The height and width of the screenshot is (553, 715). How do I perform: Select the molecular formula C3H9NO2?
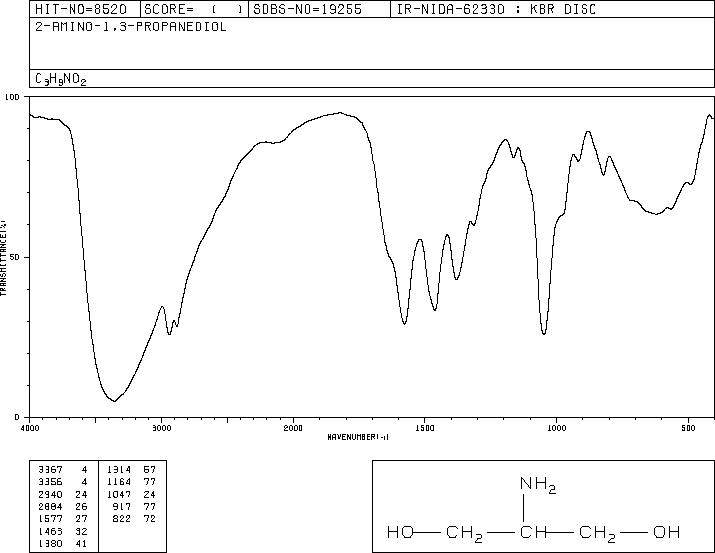click(x=61, y=79)
